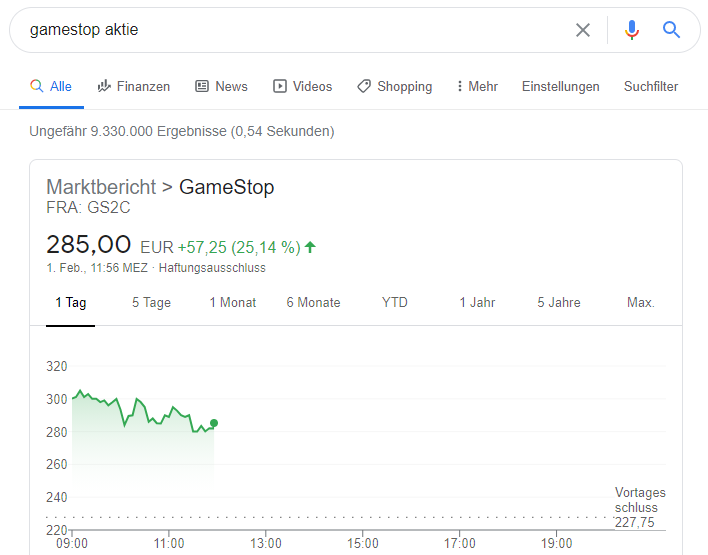The height and width of the screenshot is (555, 708).
Task: Click into the search input field
Action: (290, 30)
